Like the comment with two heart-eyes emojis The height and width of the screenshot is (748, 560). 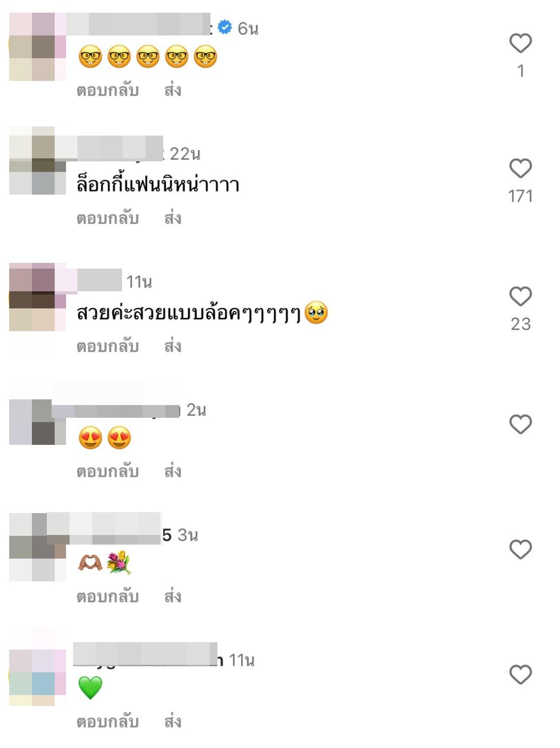pyautogui.click(x=520, y=424)
